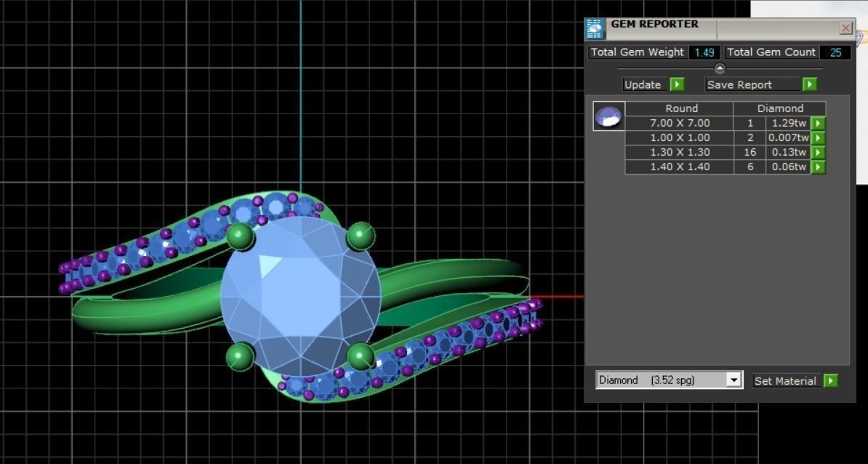Click the quantity 6 cell
The image size is (868, 464).
pyautogui.click(x=750, y=167)
